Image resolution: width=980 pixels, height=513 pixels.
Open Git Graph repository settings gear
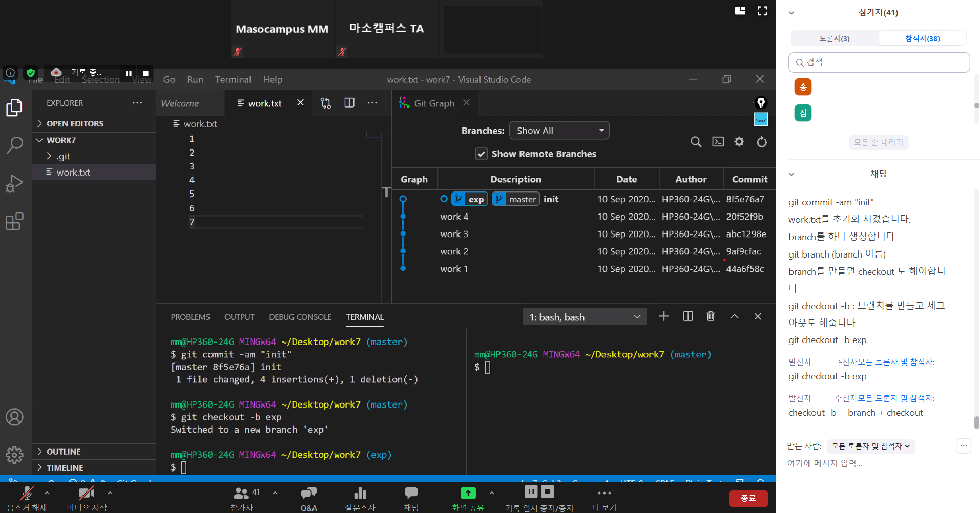[x=739, y=142]
